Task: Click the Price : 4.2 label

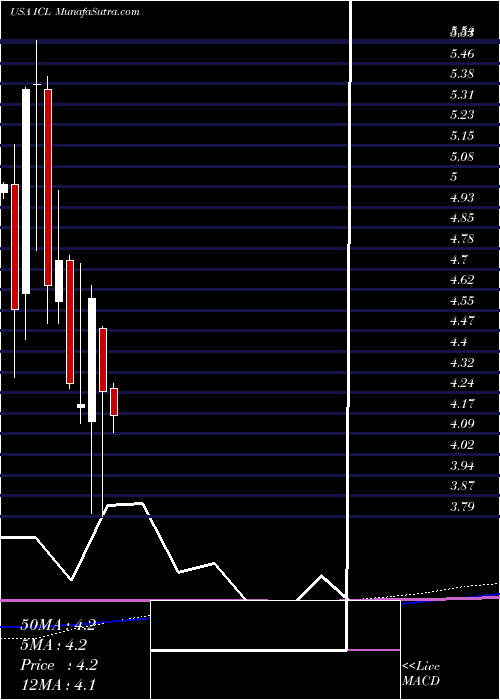Action: pos(58,665)
